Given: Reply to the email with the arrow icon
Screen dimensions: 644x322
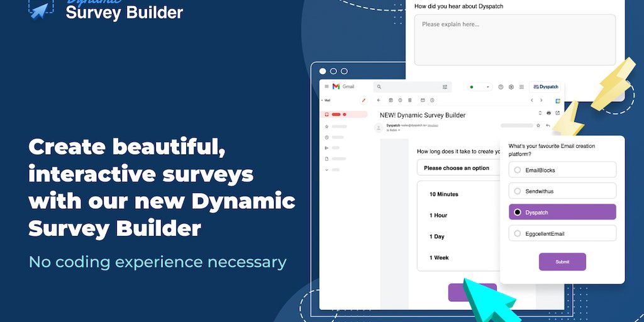Looking at the screenshot, I should [548, 125].
